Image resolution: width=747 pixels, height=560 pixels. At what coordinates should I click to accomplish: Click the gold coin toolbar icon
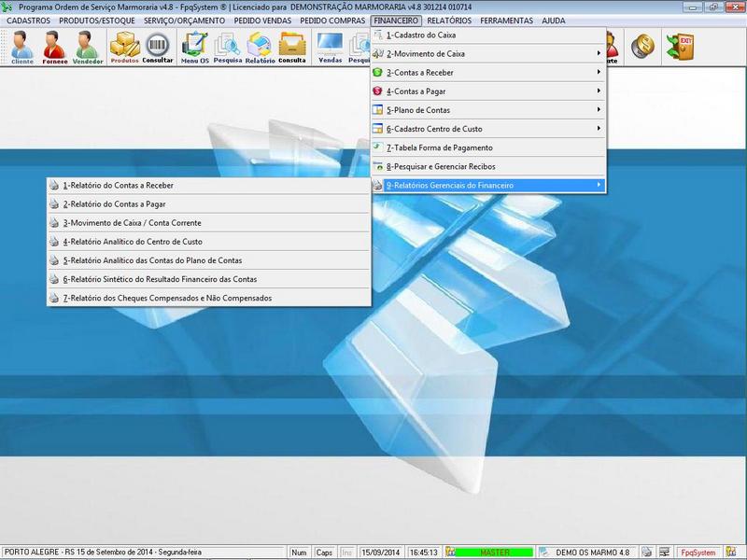[642, 47]
